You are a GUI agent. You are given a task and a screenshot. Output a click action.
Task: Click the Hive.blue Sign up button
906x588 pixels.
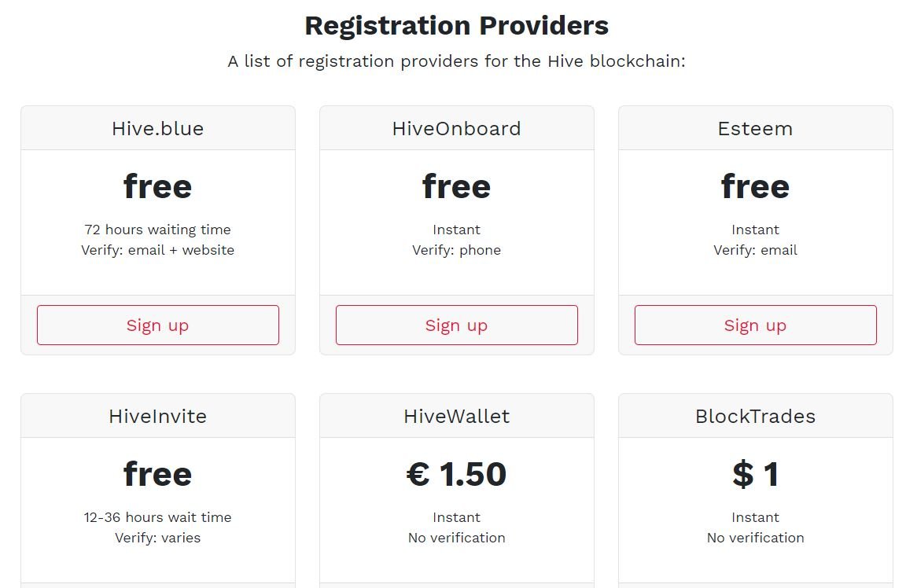click(157, 325)
